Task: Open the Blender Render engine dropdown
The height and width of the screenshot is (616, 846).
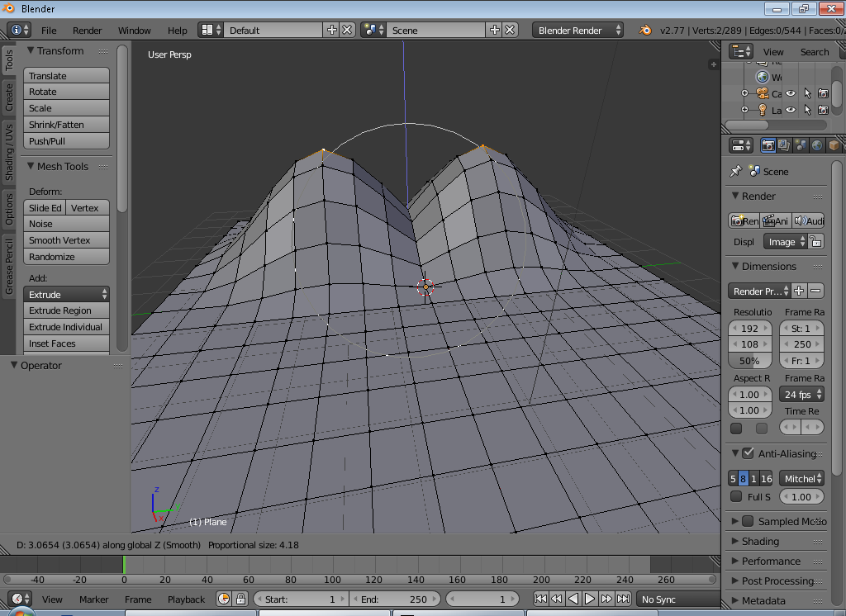Action: (578, 30)
